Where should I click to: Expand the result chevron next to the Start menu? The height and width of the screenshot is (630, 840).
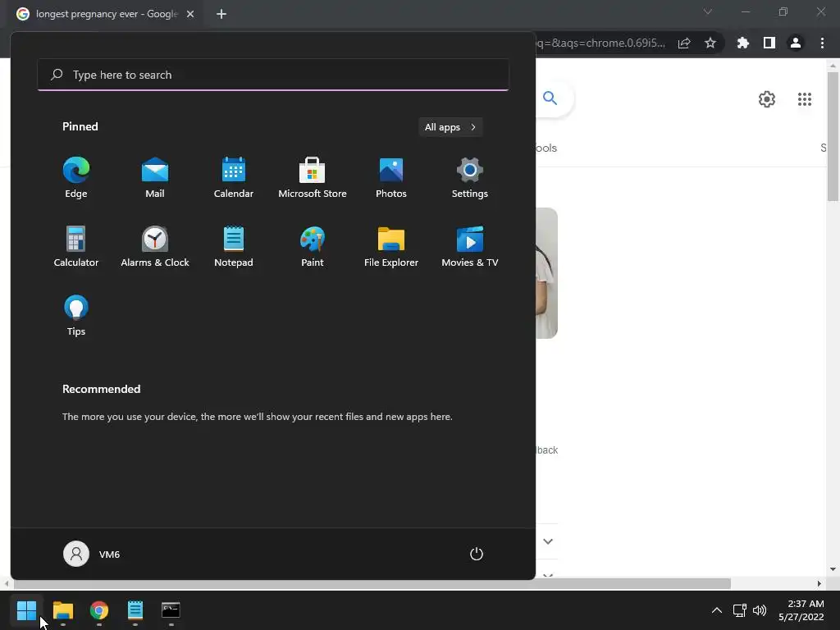click(548, 541)
